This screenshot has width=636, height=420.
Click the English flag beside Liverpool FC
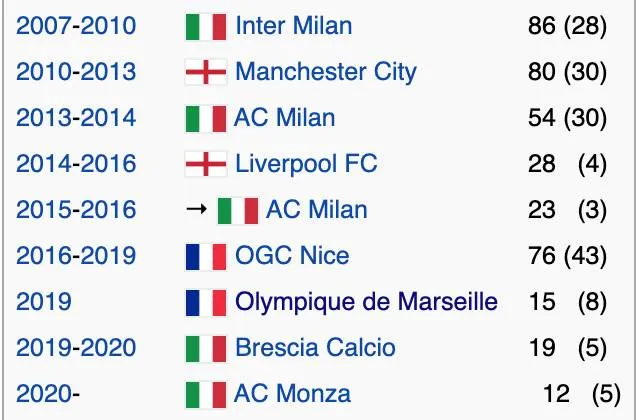tap(206, 164)
